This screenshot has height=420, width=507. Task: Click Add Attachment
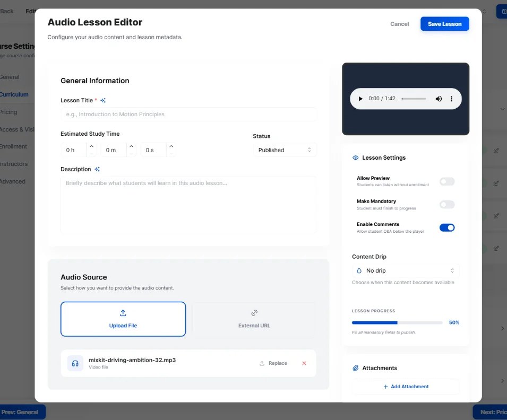click(x=406, y=387)
